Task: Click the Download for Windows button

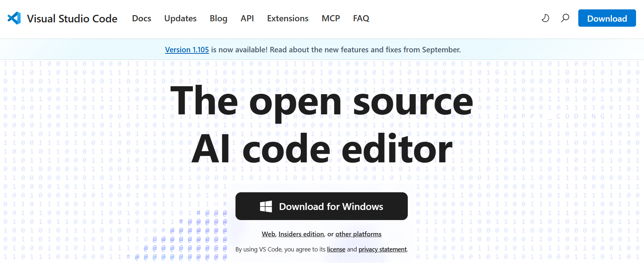Action: click(x=321, y=206)
